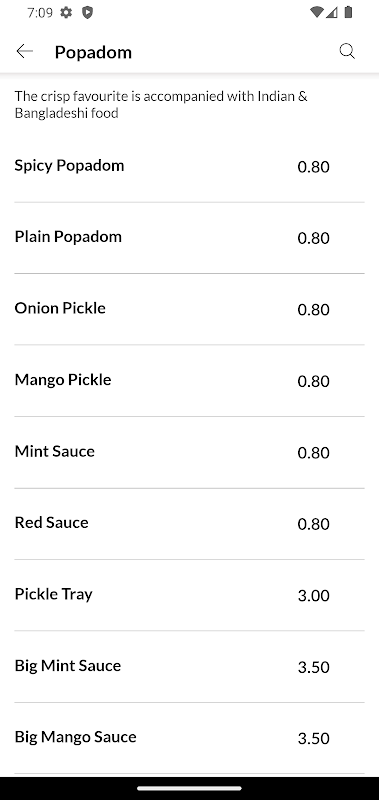Select Spicy Popadom item

189,166
